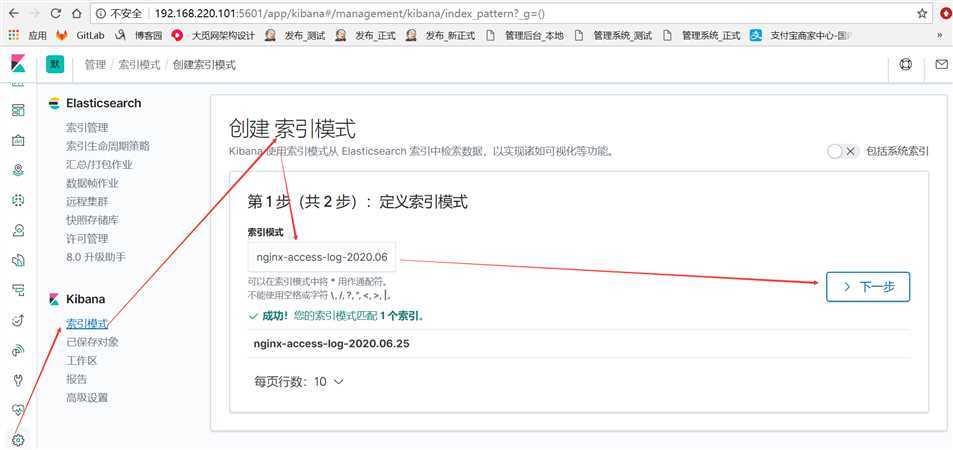Open the Infrastructure app icon
Screen dimensions: 953x450
(x=18, y=230)
